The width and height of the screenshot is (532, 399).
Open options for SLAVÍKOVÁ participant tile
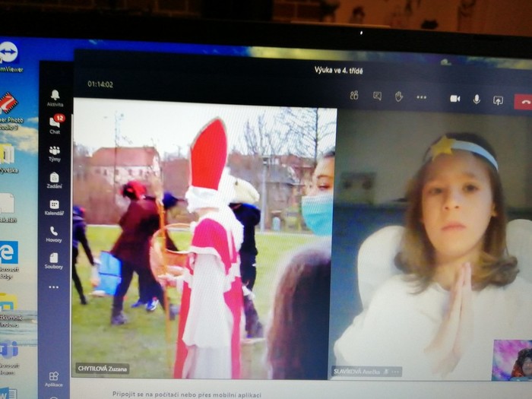(x=395, y=372)
